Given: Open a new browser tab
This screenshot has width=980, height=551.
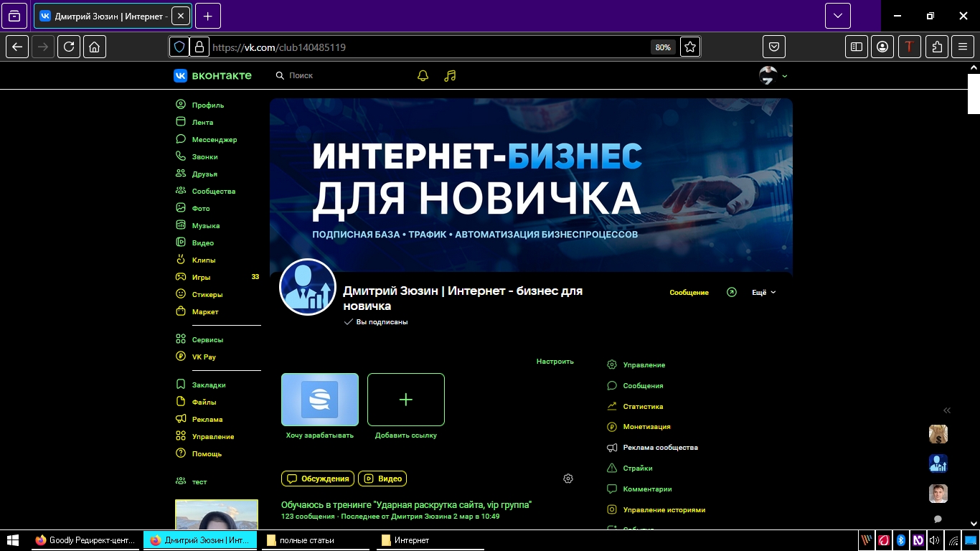Looking at the screenshot, I should pyautogui.click(x=207, y=16).
